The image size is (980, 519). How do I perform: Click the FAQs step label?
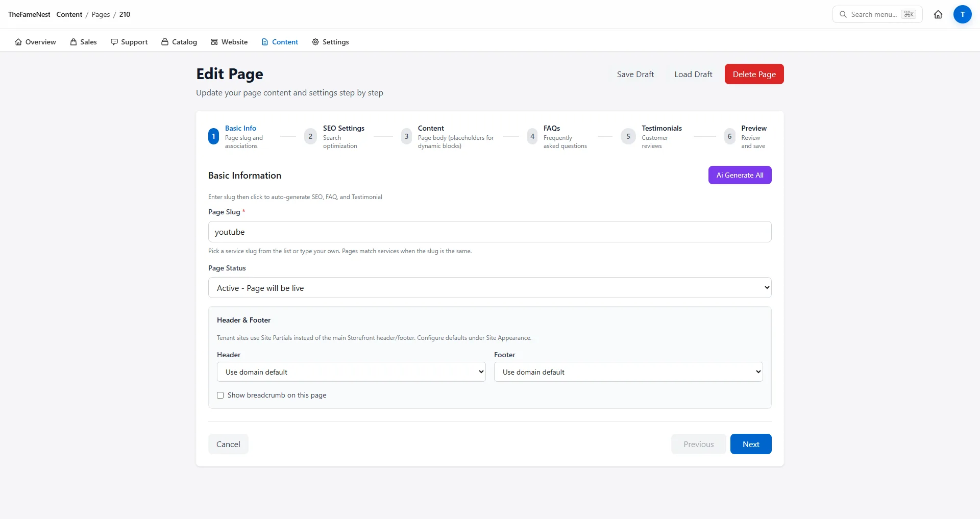(552, 128)
